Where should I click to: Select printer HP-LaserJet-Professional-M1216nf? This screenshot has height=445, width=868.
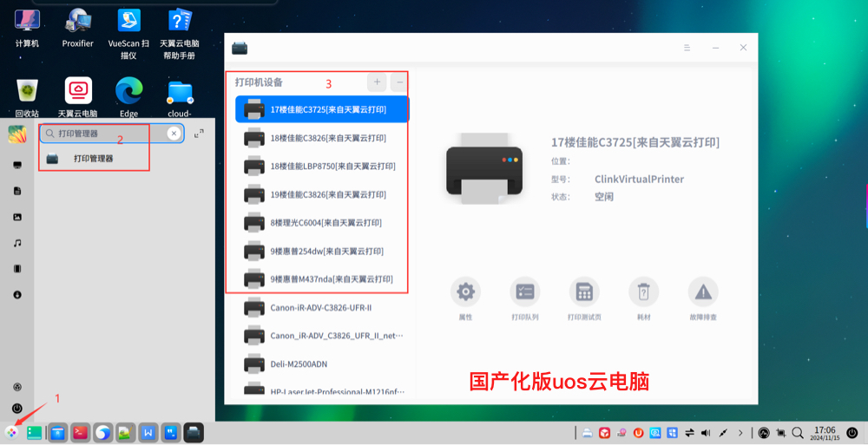322,389
